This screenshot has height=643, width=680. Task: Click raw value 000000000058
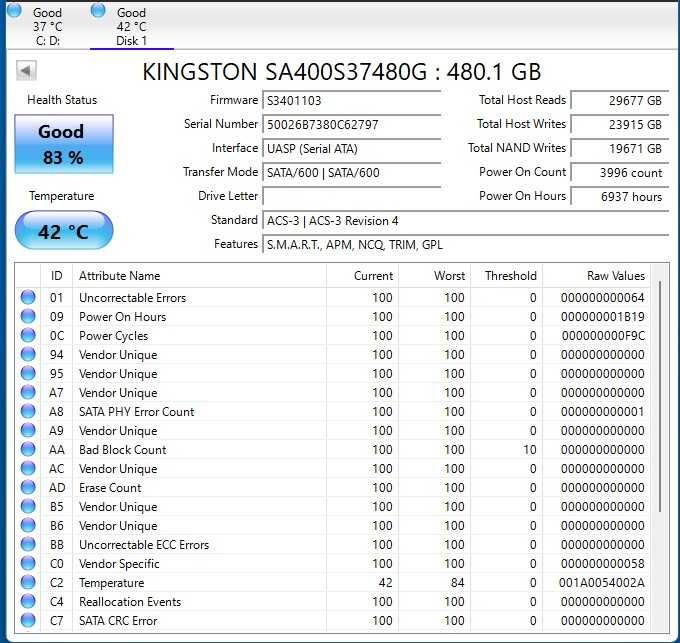click(x=602, y=564)
